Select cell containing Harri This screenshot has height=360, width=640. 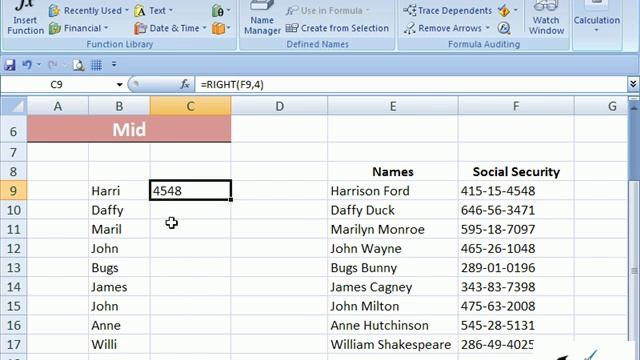[119, 191]
